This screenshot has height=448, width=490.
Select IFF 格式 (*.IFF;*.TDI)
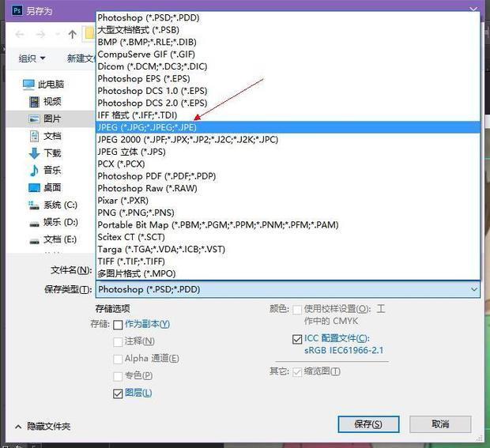click(x=288, y=115)
